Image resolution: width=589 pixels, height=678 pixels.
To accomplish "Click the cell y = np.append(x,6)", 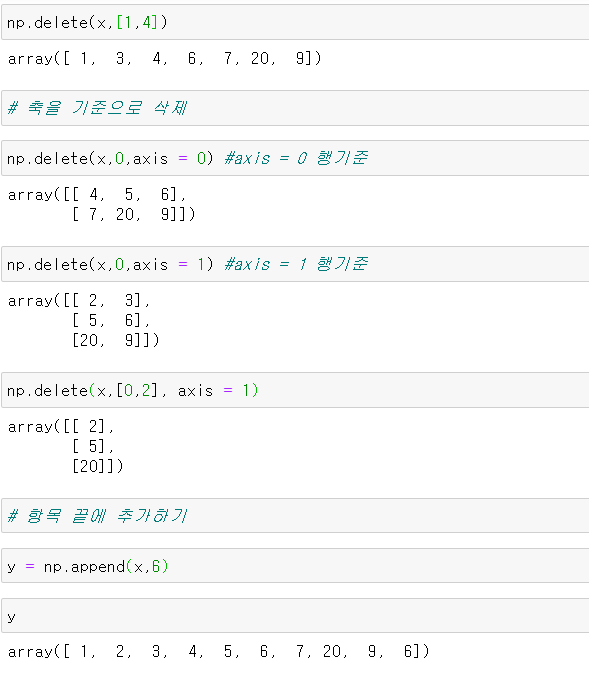I will click(x=295, y=566).
